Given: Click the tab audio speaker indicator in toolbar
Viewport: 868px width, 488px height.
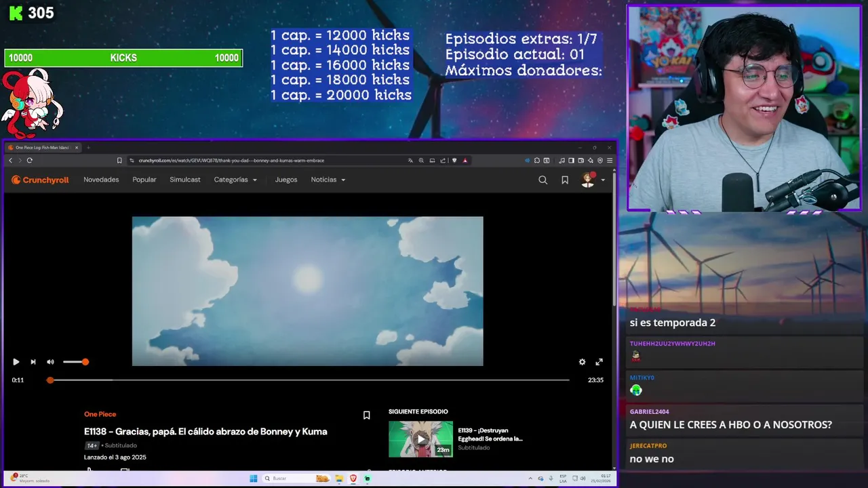Looking at the screenshot, I should (x=527, y=161).
